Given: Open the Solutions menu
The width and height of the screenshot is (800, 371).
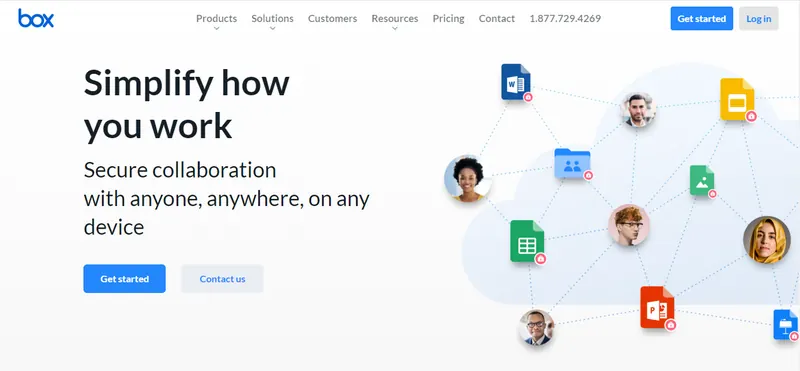Looking at the screenshot, I should [x=272, y=18].
